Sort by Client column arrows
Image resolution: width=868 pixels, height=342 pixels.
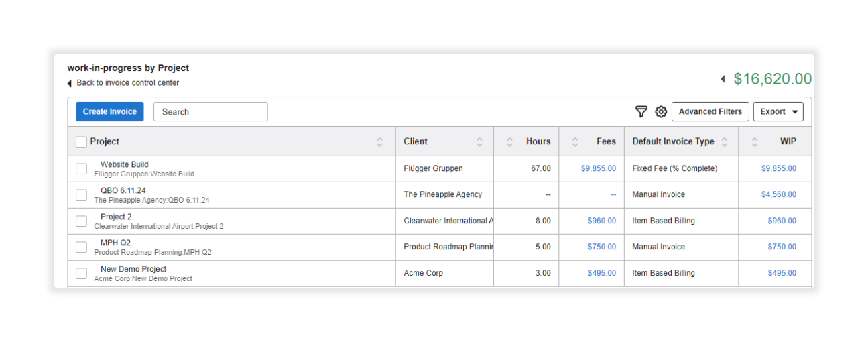click(479, 141)
